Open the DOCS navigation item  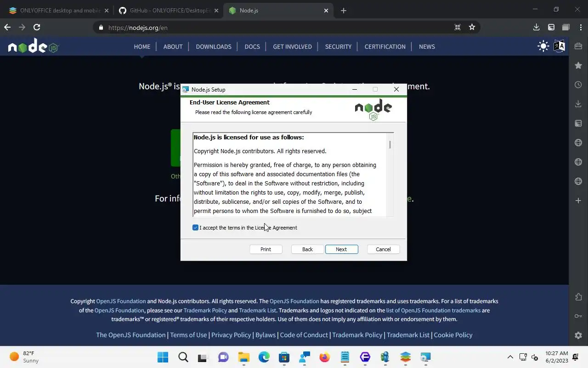252,46
